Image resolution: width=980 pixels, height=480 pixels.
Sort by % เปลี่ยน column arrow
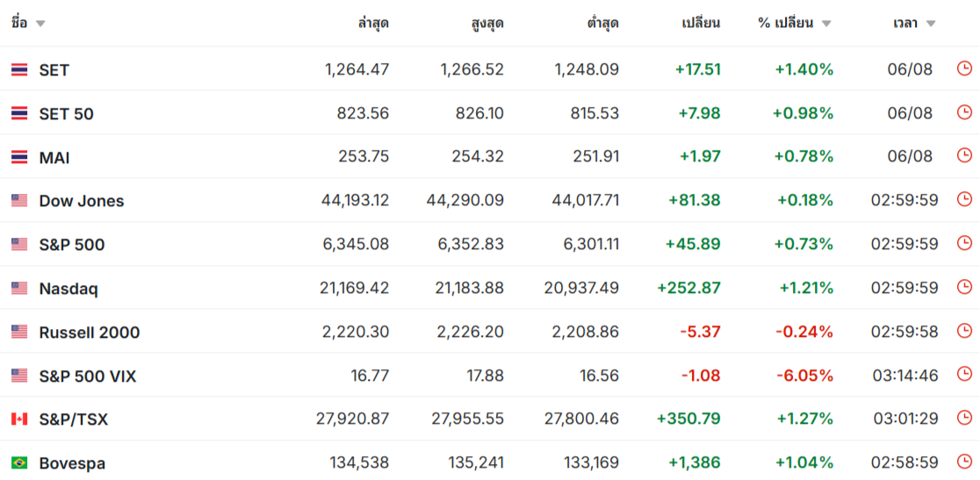(826, 25)
